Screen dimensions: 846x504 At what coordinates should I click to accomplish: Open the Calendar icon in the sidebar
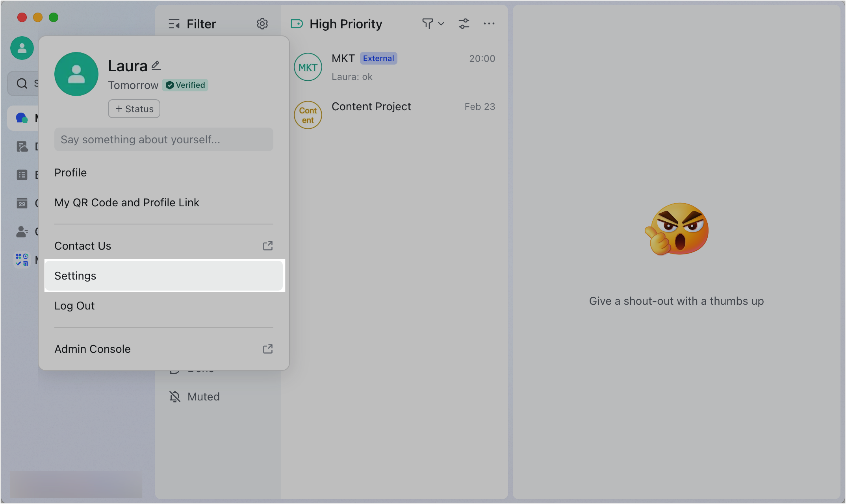(22, 203)
